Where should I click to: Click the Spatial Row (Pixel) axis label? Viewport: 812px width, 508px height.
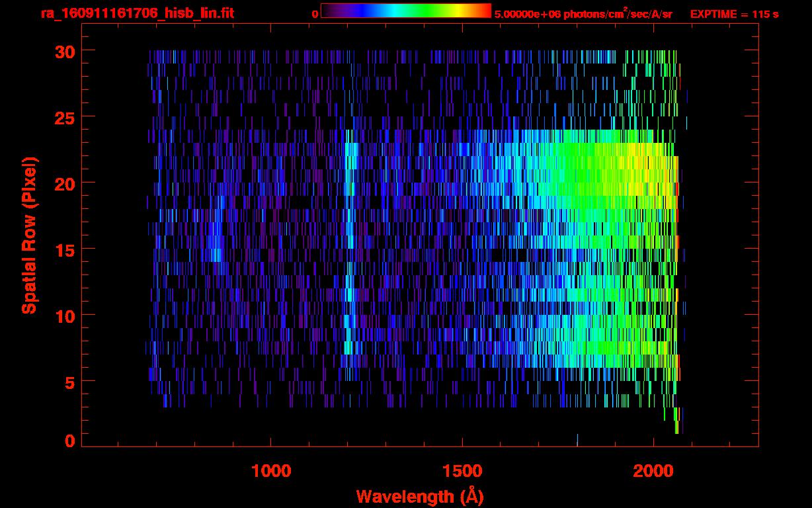[x=30, y=235]
